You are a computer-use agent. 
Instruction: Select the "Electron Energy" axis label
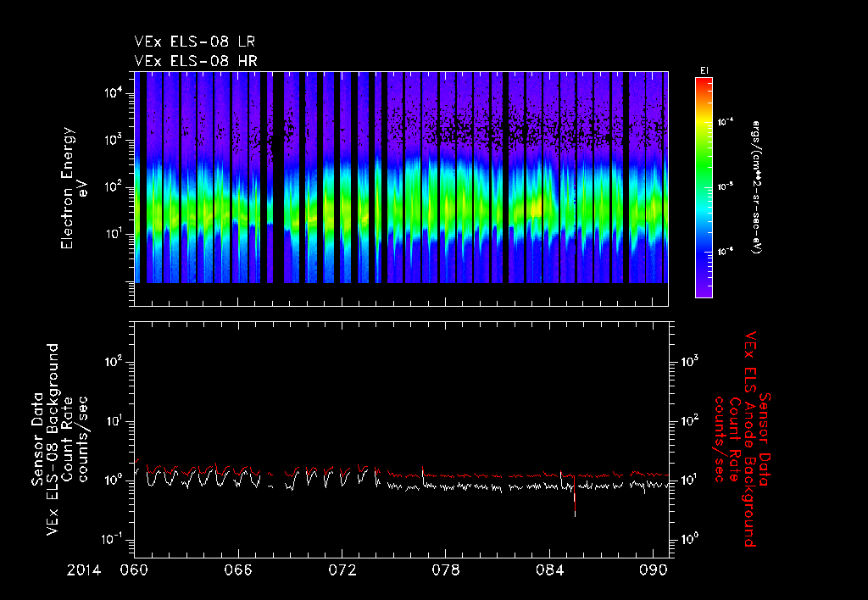coord(66,188)
